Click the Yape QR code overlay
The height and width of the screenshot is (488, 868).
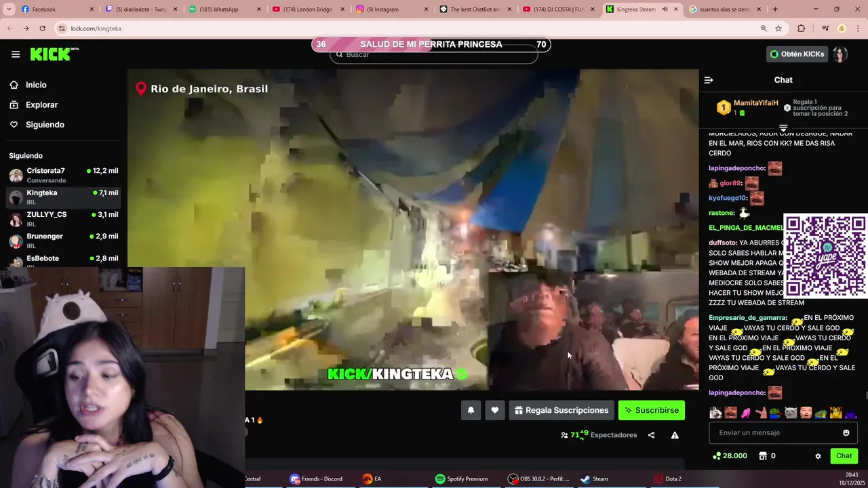(x=825, y=256)
